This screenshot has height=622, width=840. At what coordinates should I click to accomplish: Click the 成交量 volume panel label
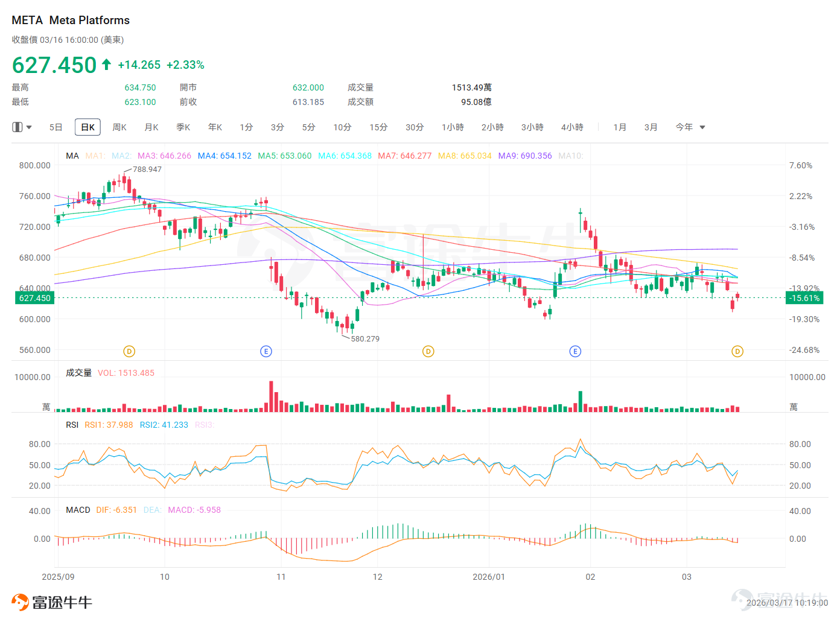pos(79,373)
